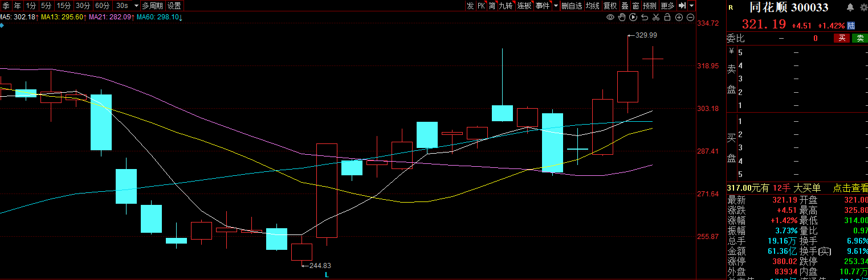Select the 5分 period tab
The image size is (868, 280).
(x=46, y=6)
